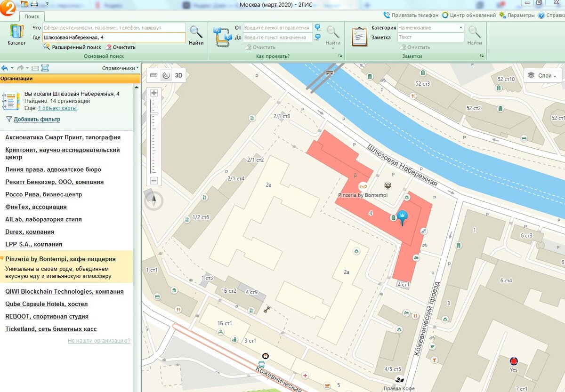Click Очистить in main search group
The height and width of the screenshot is (392, 565).
pos(121,47)
